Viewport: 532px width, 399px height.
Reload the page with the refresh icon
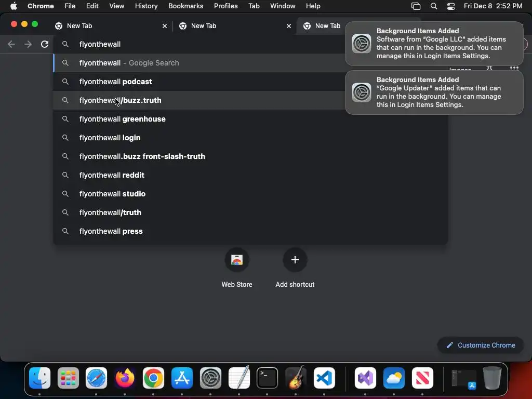(x=45, y=44)
